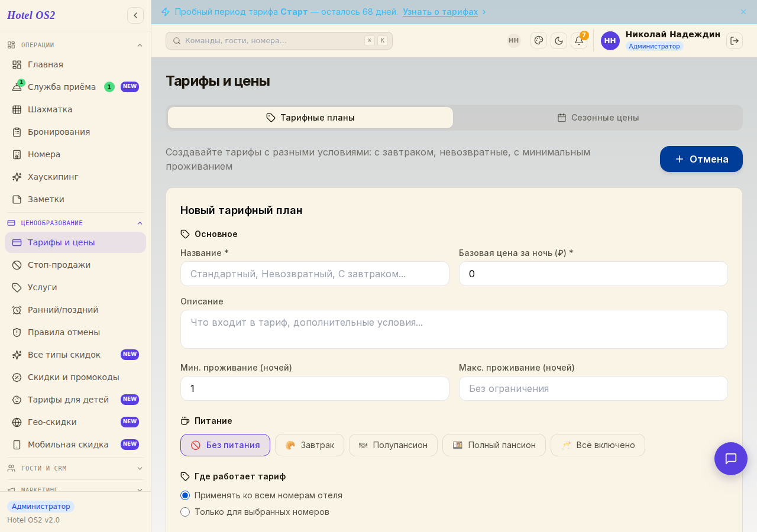Open the Шахматка grid icon
The image size is (757, 532).
tap(17, 109)
